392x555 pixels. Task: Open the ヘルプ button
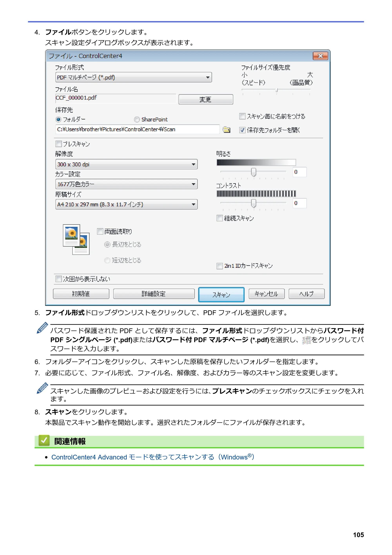coord(307,294)
